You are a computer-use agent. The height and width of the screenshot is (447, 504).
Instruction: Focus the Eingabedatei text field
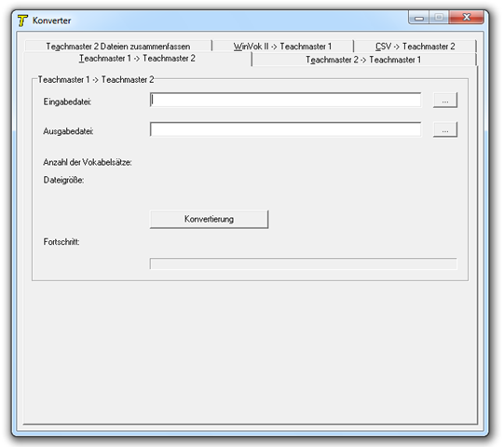285,100
